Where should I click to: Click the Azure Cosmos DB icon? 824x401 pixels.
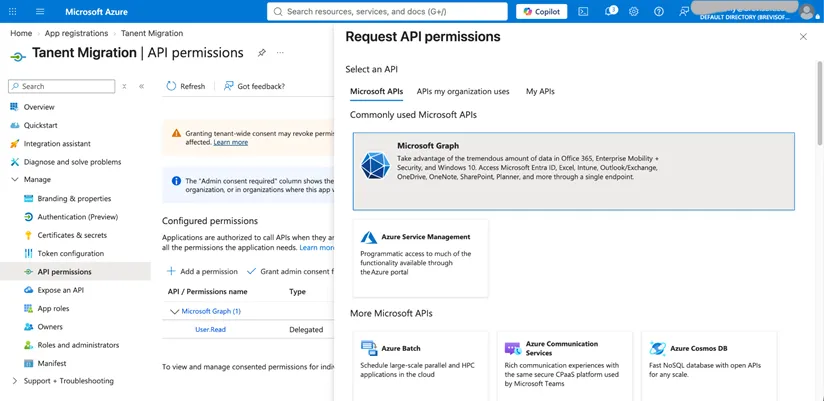coord(657,348)
